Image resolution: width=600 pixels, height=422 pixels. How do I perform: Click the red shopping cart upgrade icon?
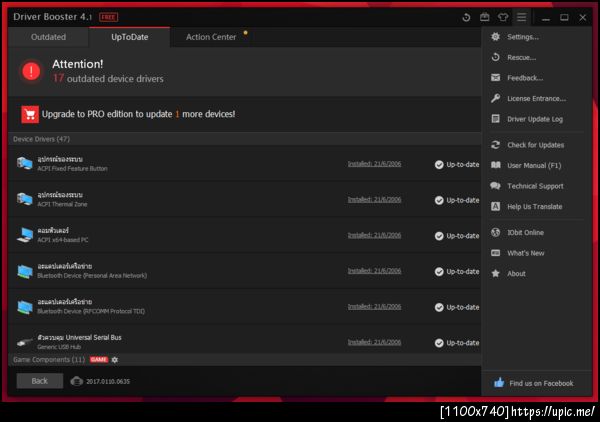point(30,114)
